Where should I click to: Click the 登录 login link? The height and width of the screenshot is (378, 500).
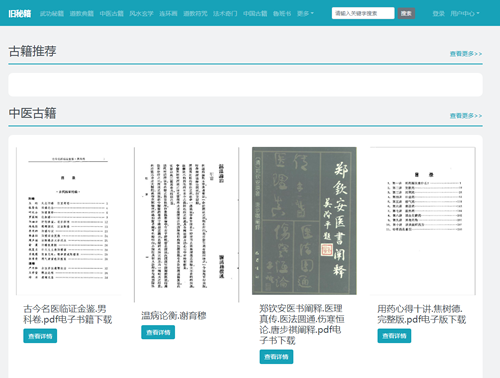(439, 14)
